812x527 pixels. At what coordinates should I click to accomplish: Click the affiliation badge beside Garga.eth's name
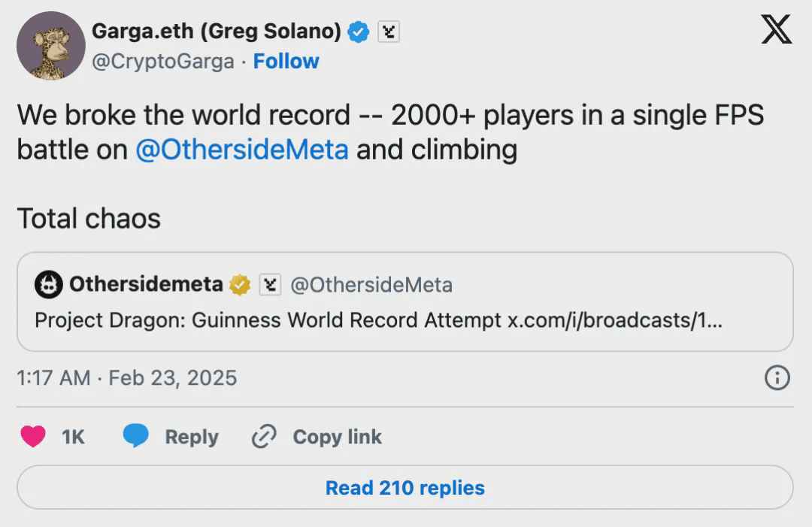coord(388,32)
